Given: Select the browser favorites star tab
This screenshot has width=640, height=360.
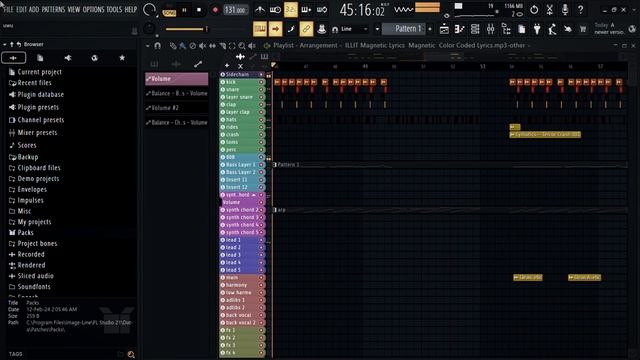Looking at the screenshot, I should [x=122, y=58].
